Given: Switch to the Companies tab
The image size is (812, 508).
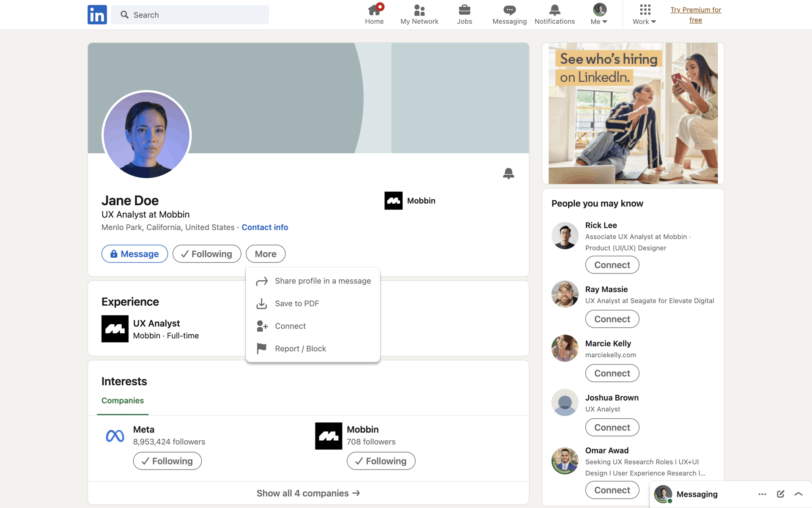Looking at the screenshot, I should click(123, 400).
